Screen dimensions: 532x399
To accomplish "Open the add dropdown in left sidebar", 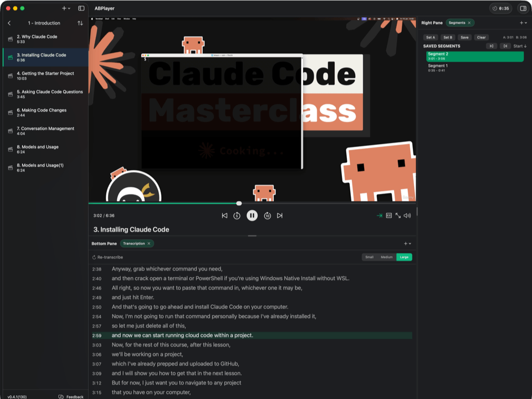I will (x=66, y=8).
